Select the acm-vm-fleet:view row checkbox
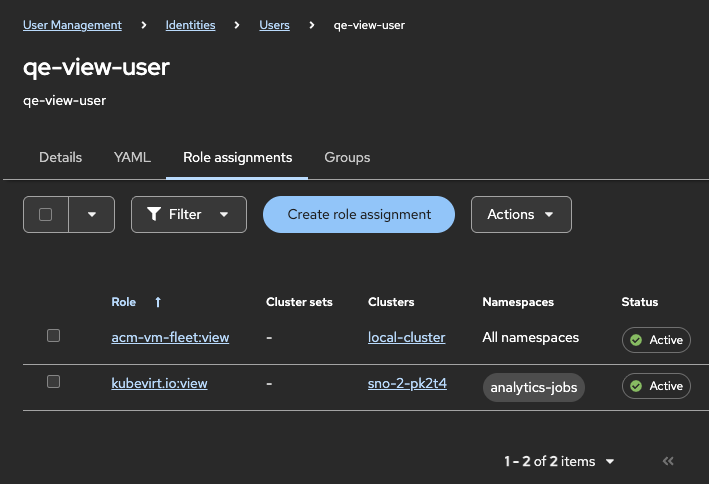Image resolution: width=709 pixels, height=484 pixels. click(x=54, y=336)
